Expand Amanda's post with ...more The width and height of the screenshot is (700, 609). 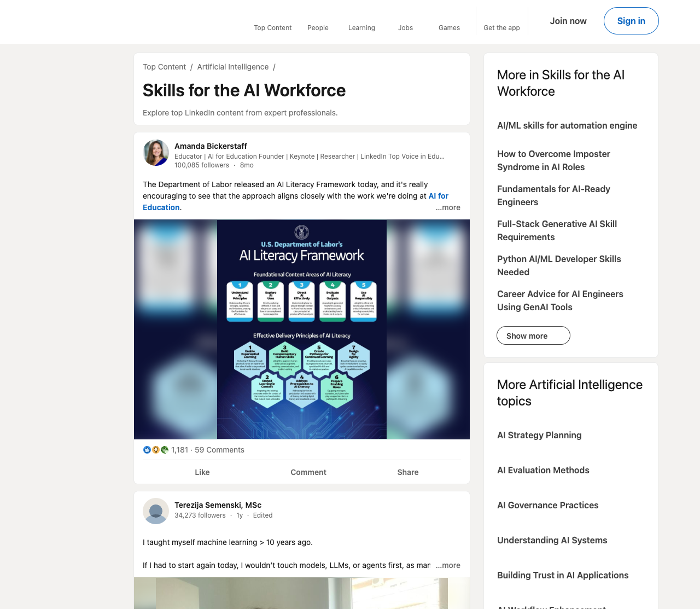[448, 207]
